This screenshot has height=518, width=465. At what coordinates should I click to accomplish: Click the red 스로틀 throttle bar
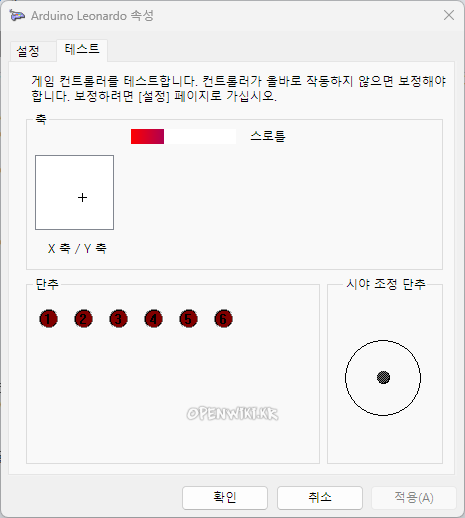tap(147, 137)
